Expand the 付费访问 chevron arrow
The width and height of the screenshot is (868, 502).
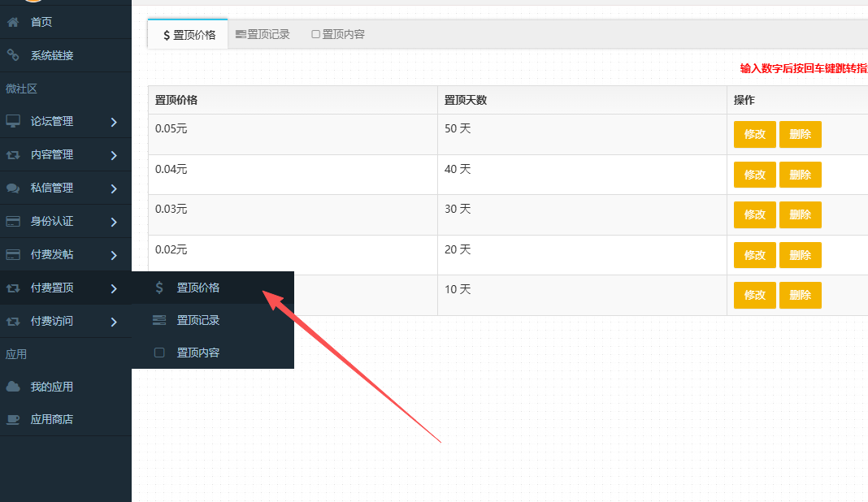click(x=114, y=322)
